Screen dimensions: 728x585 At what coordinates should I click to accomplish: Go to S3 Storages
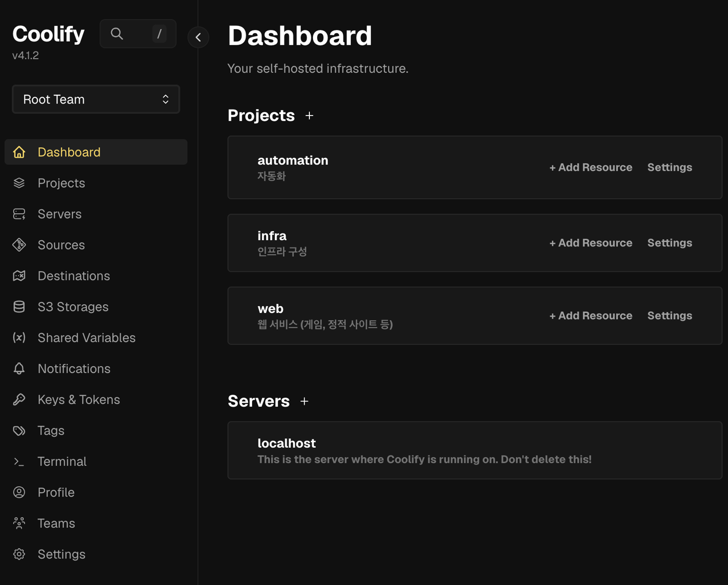96,307
